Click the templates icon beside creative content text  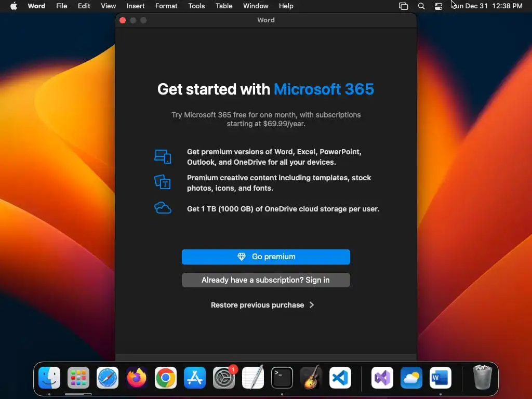163,182
